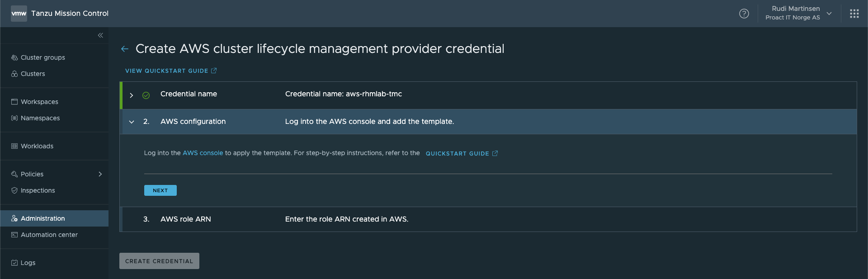Click the green check icon on Credential name step
The image size is (868, 279).
click(x=146, y=95)
